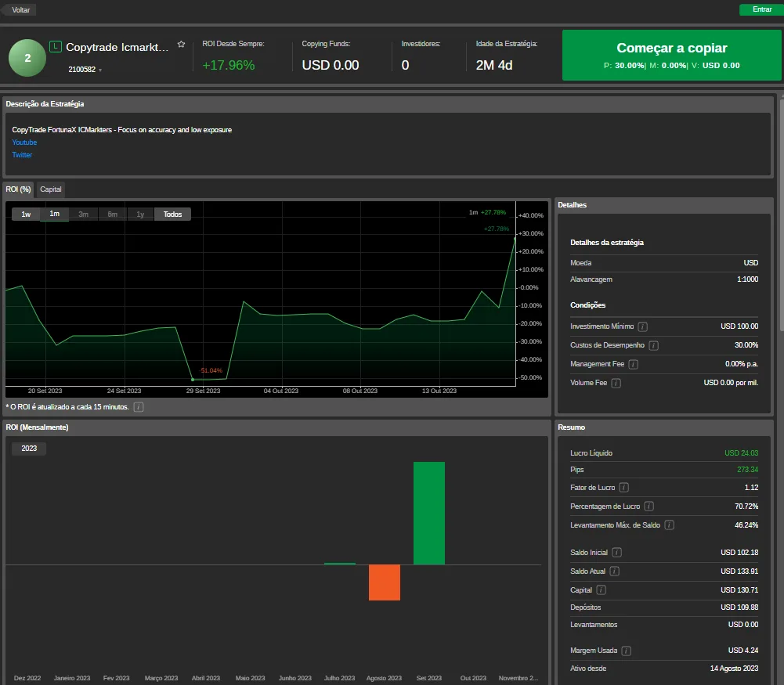Image resolution: width=784 pixels, height=685 pixels.
Task: Select the 1m chart range
Action: [x=55, y=214]
